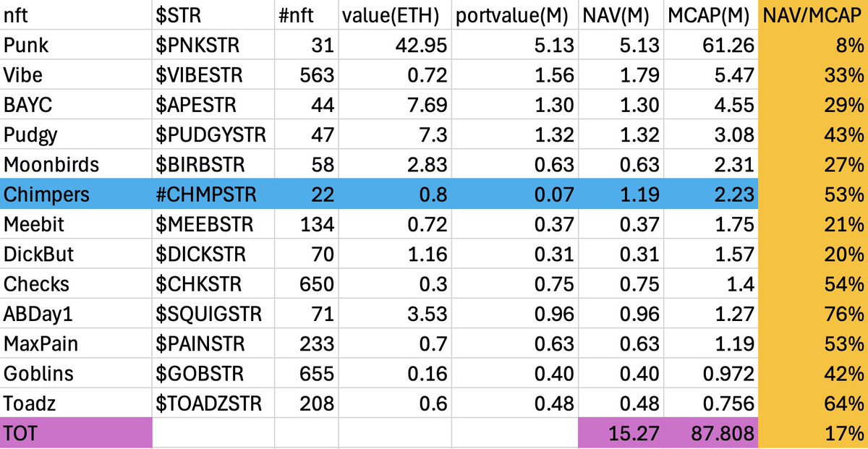
Task: Select the 42.95 value cell
Action: click(x=395, y=46)
